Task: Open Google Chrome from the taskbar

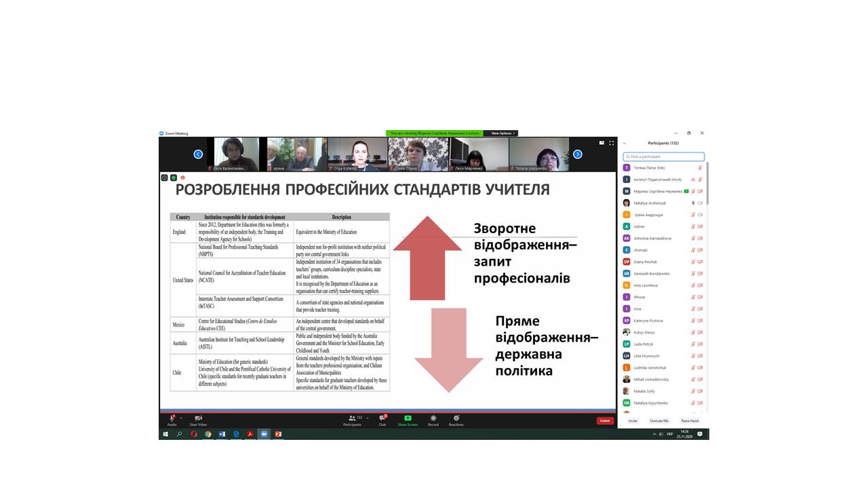Action: 208,434
